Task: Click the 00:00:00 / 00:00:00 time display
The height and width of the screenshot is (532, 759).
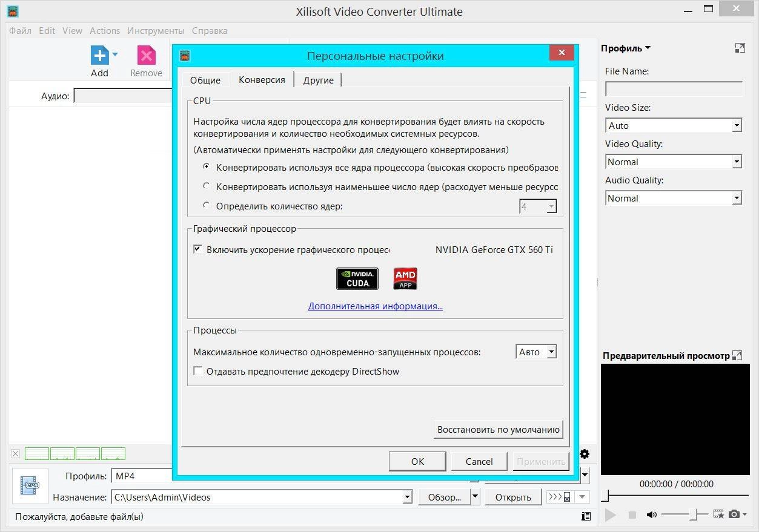Action: (x=676, y=484)
